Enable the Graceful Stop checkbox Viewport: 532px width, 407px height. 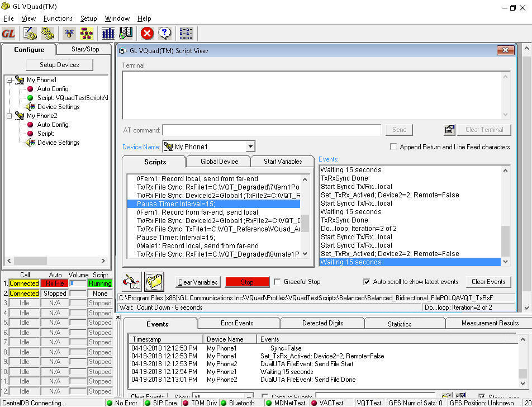coord(277,282)
